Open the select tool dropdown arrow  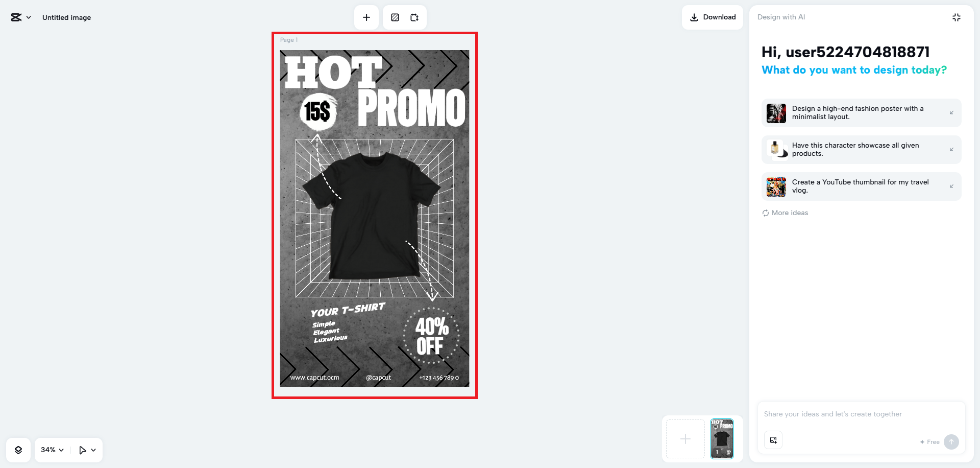93,450
